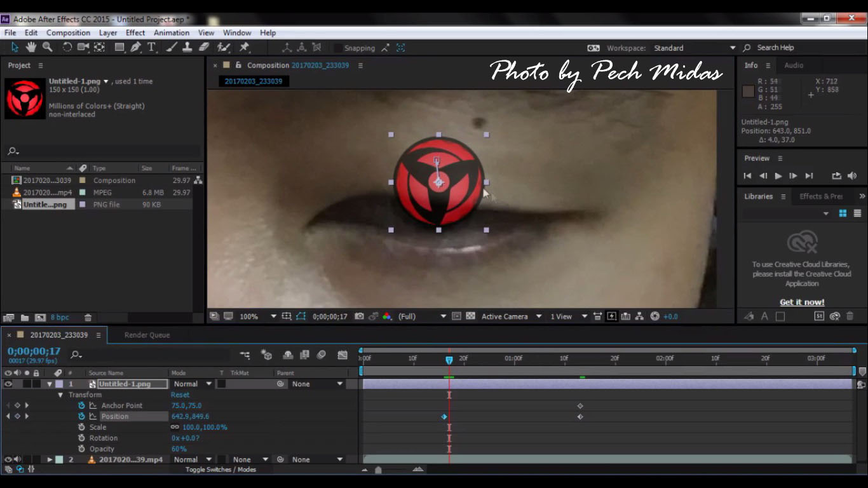This screenshot has height=488, width=868.
Task: Open the Show Channel color management icon
Action: coord(386,316)
